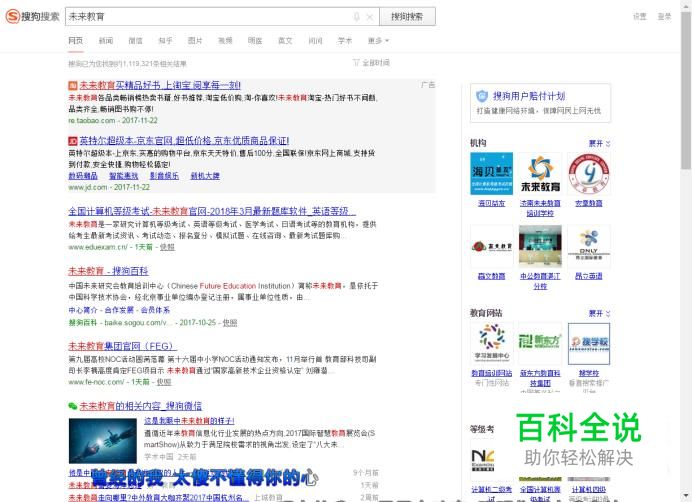This screenshot has height=502, width=692.
Task: Switch to the 问问 tab
Action: pos(315,41)
